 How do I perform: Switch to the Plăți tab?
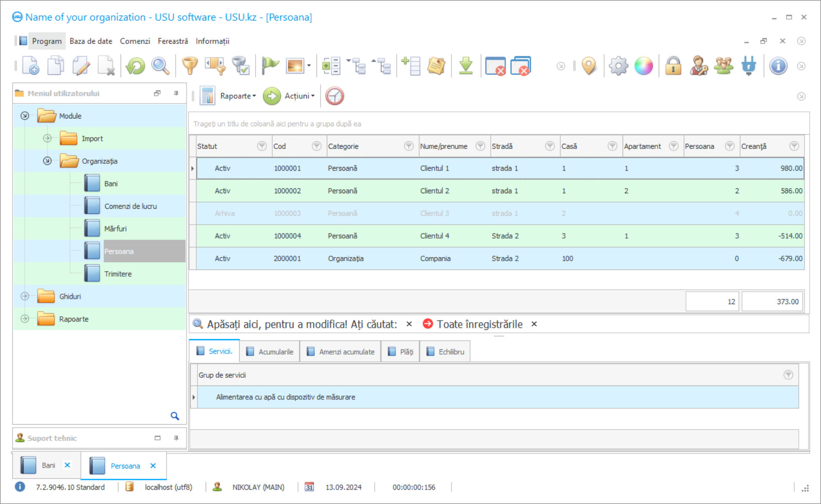click(x=400, y=352)
